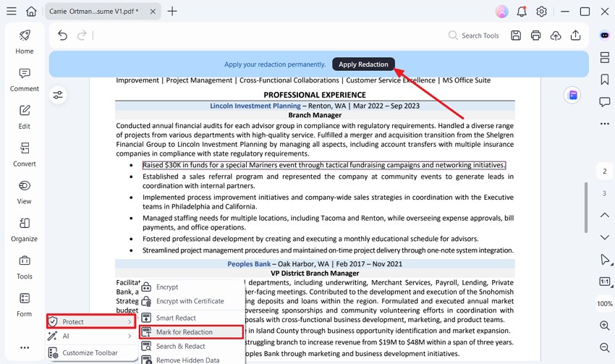Open the user profile avatar

pyautogui.click(x=501, y=12)
